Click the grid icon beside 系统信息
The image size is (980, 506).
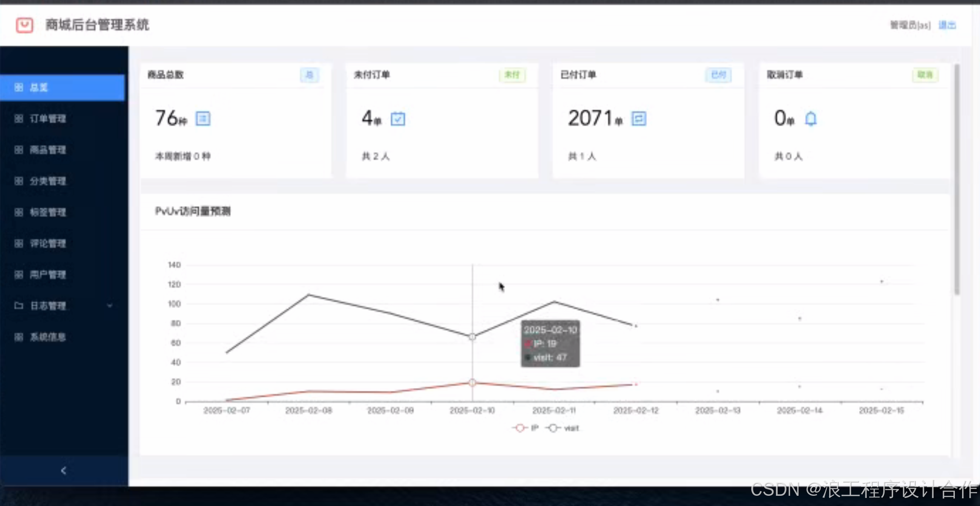tap(19, 337)
